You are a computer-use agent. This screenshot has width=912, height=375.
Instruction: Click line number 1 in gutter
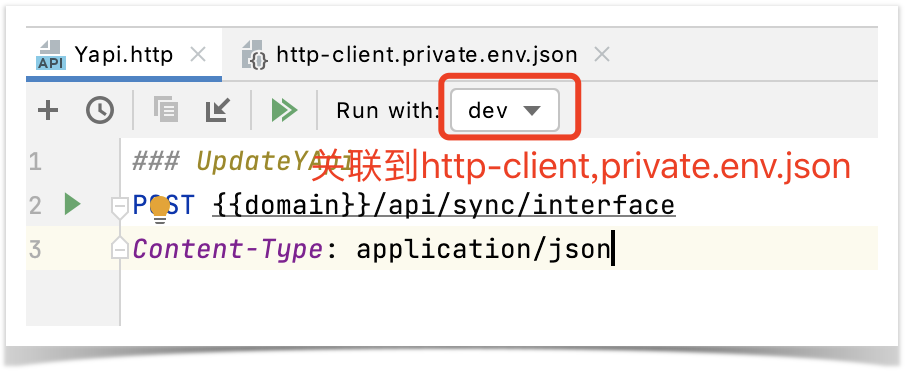click(35, 161)
